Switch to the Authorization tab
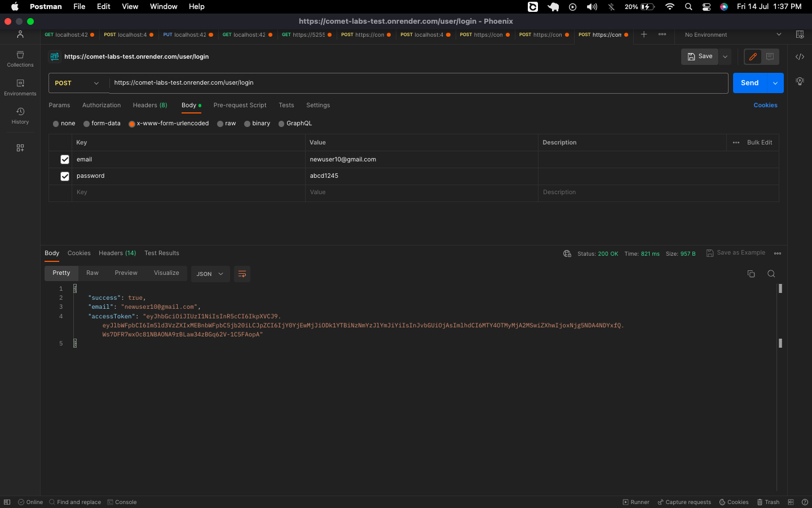This screenshot has height=508, width=812. click(x=101, y=106)
